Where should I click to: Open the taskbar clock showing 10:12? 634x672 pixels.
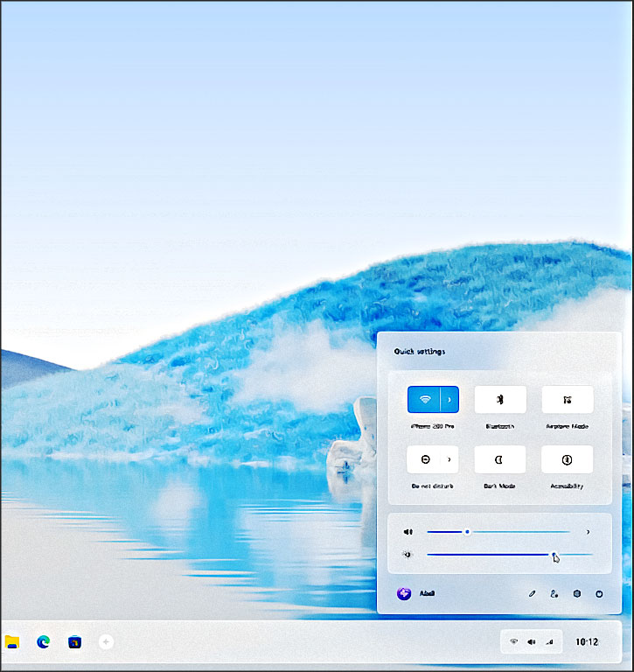(x=587, y=641)
